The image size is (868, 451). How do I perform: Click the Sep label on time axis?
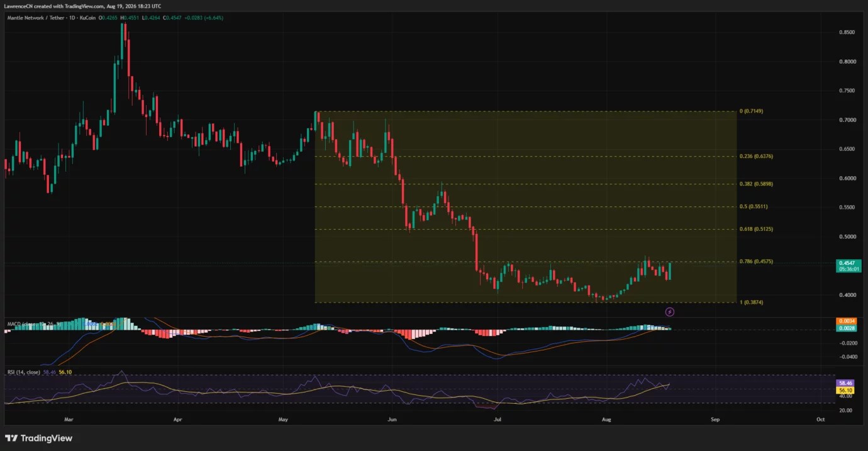715,418
